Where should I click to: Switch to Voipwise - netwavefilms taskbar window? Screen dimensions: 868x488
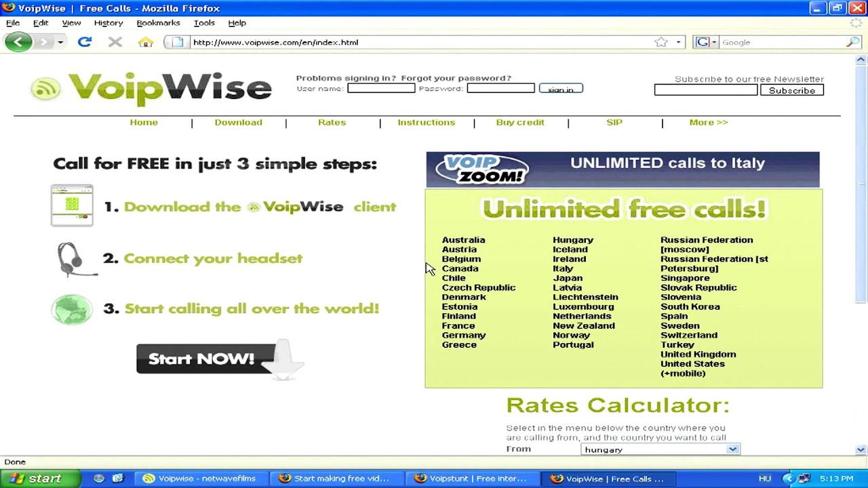point(200,479)
